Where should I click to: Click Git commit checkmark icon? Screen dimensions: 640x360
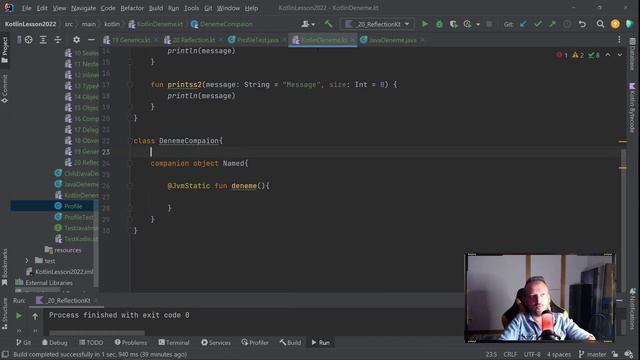(x=538, y=24)
